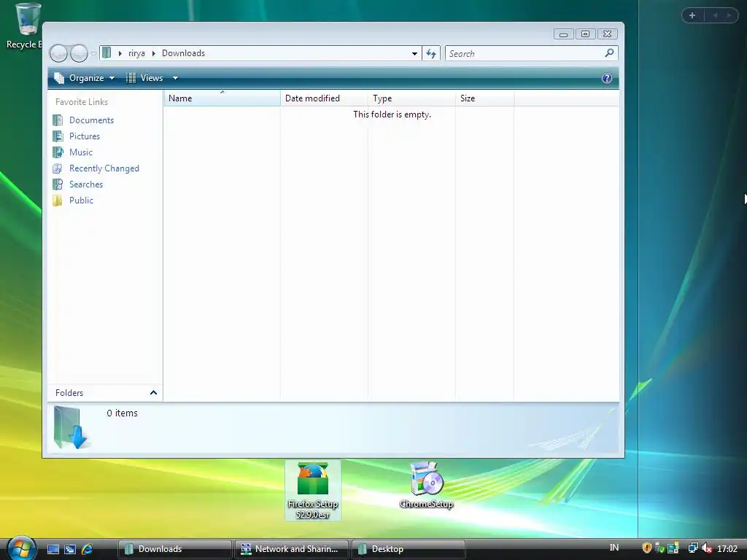Open the Documents favorite link

91,120
